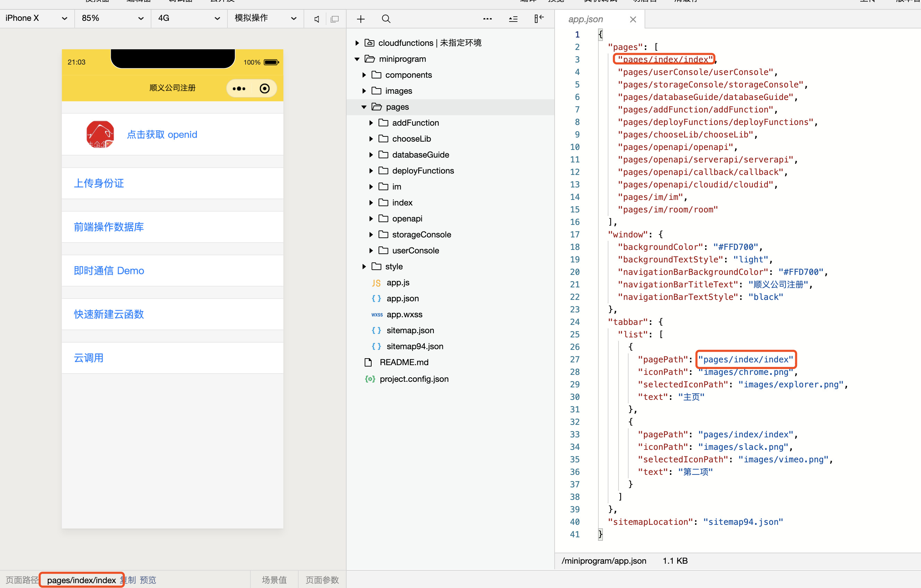Screen dimensions: 921x588
Task: Open sitemap94.json file
Action: tap(415, 346)
